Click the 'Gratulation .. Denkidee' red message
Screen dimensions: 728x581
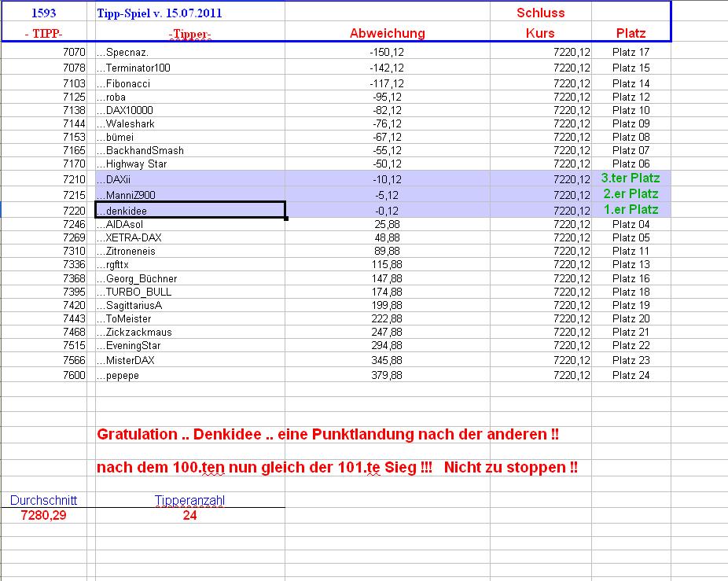[328, 434]
